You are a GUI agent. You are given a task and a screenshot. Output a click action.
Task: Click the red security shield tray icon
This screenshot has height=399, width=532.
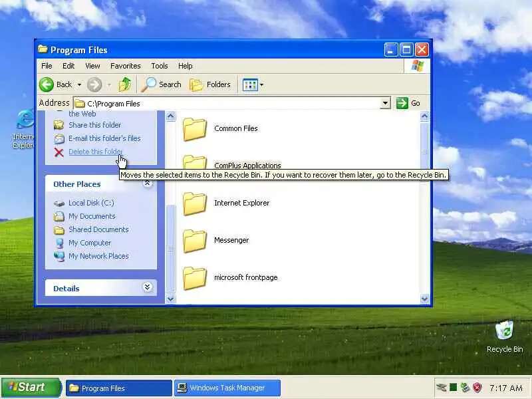coord(477,388)
